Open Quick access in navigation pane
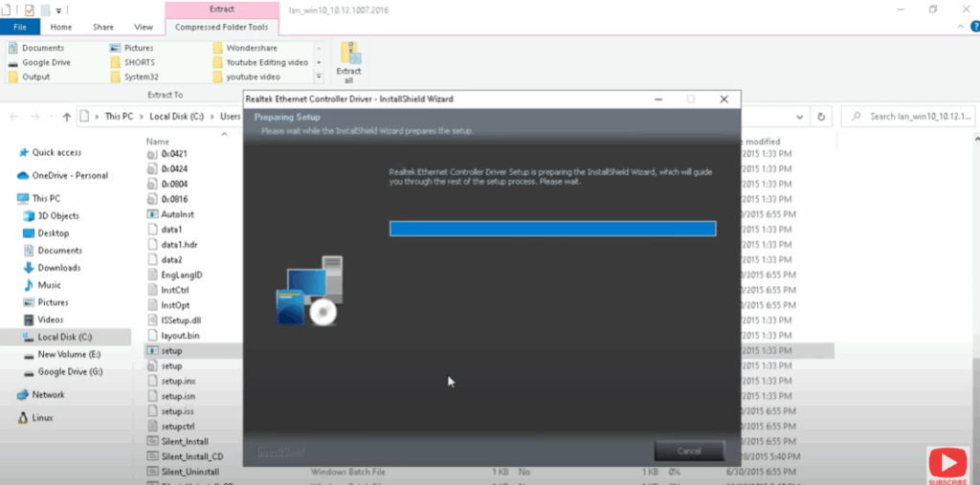The width and height of the screenshot is (980, 485). [x=50, y=152]
